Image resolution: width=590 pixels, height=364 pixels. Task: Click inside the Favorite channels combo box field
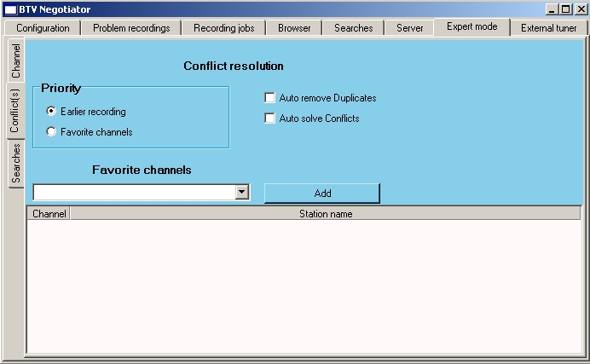(x=135, y=192)
